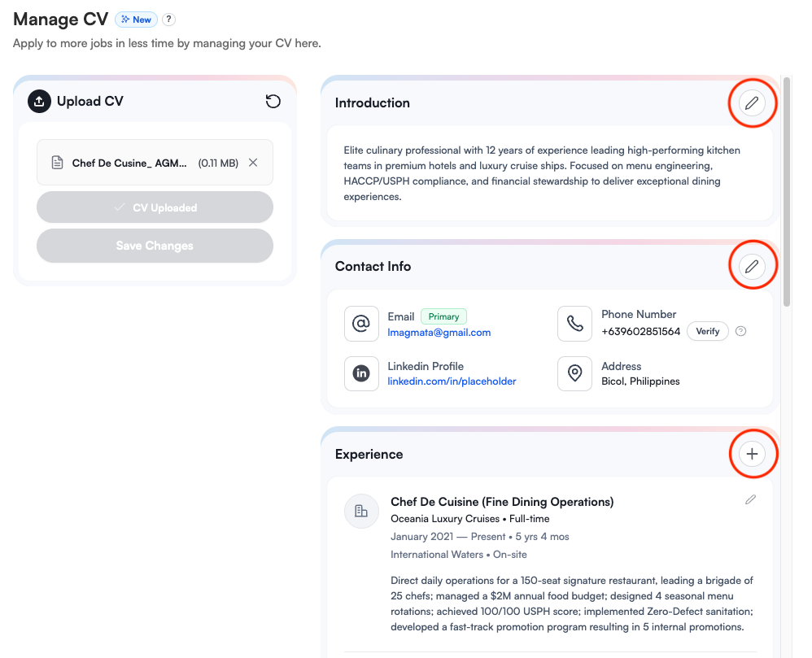Edit the Introduction section
812x658 pixels.
pos(753,103)
